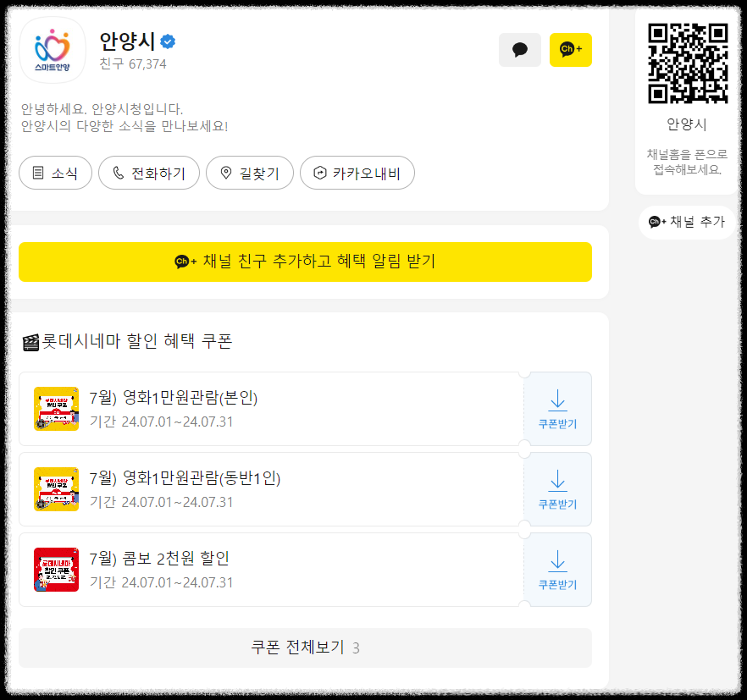Image resolution: width=747 pixels, height=700 pixels.
Task: Open the 안양시 스마트안양 profile logo
Action: (x=53, y=50)
